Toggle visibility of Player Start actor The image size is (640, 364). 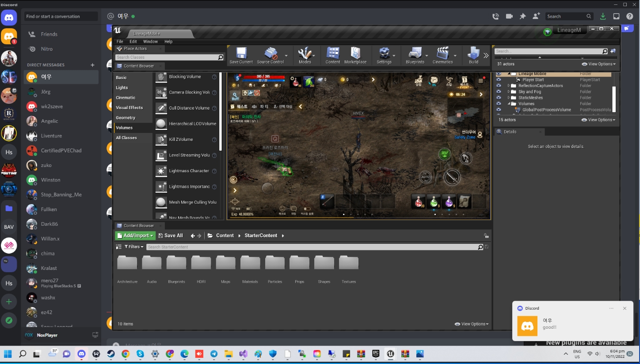tap(499, 80)
